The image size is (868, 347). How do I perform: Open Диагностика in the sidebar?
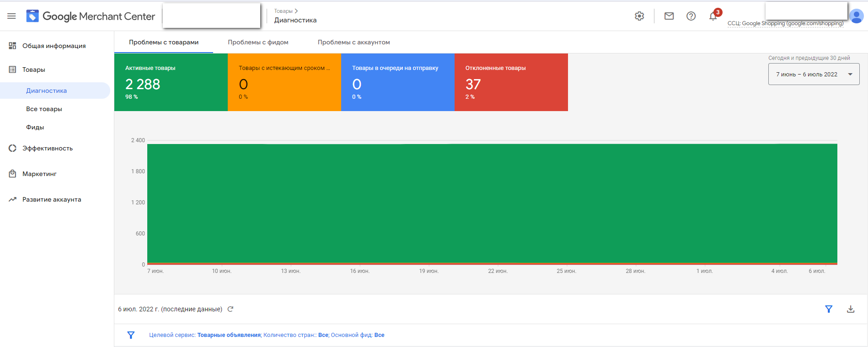(55, 91)
